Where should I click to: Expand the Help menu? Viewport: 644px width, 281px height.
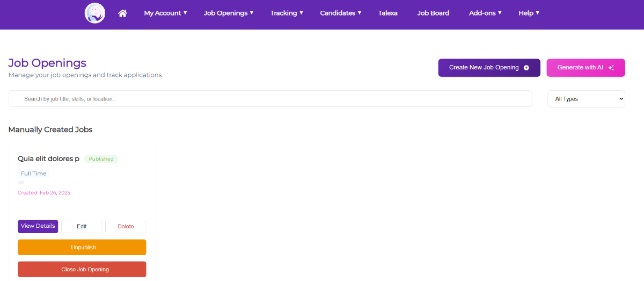coord(529,13)
